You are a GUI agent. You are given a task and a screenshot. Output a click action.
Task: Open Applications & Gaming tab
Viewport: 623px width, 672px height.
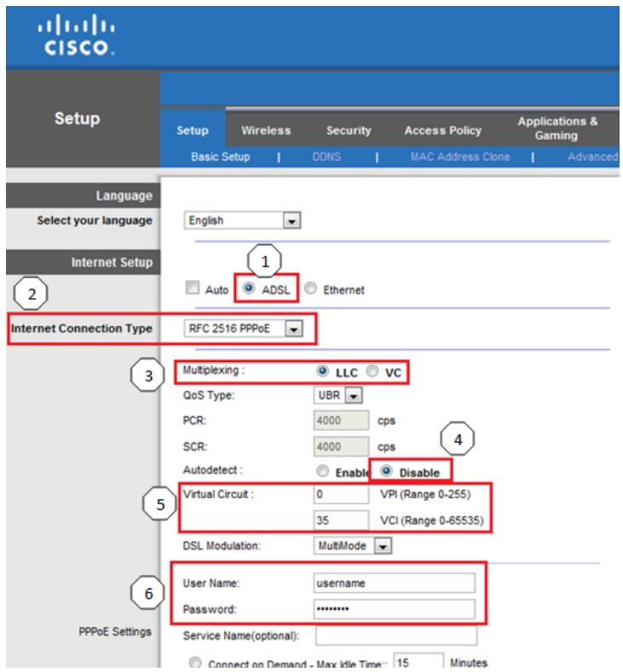pyautogui.click(x=557, y=128)
